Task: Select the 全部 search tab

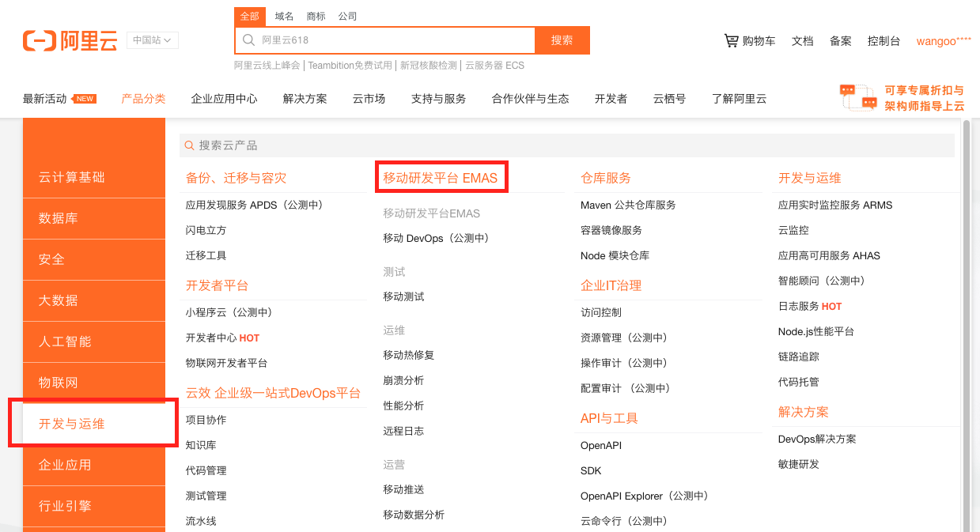Action: tap(249, 16)
